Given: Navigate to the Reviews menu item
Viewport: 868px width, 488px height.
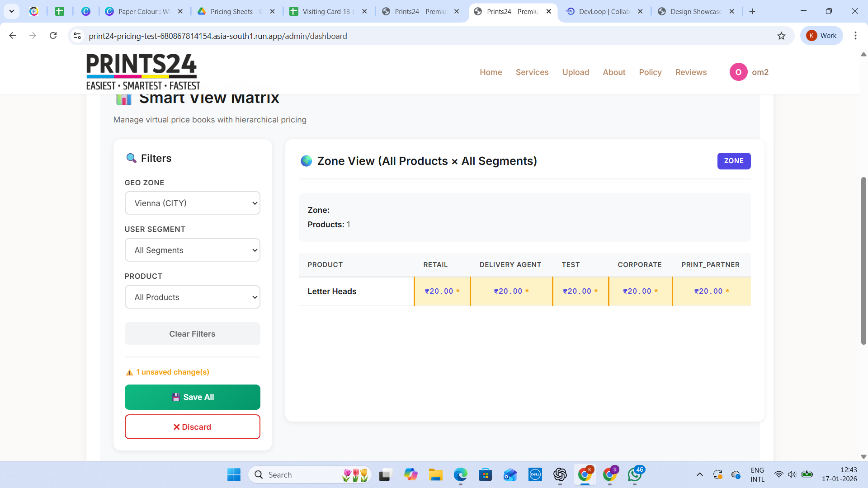Looking at the screenshot, I should coord(691,72).
